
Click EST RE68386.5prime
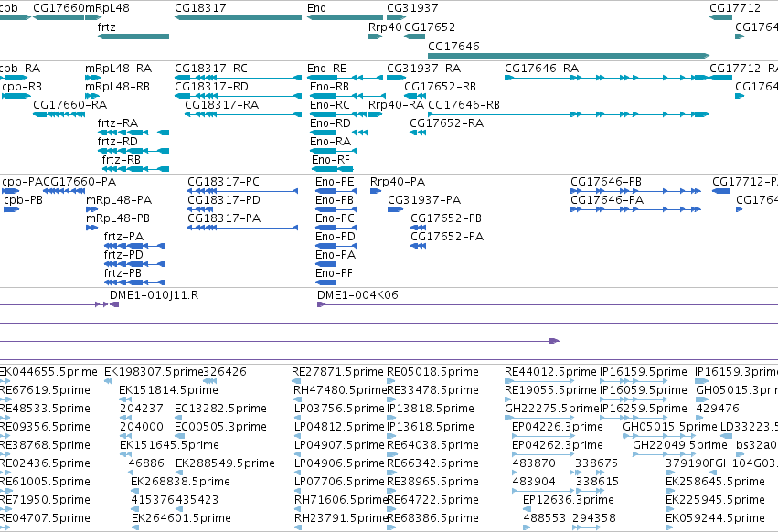click(x=432, y=518)
